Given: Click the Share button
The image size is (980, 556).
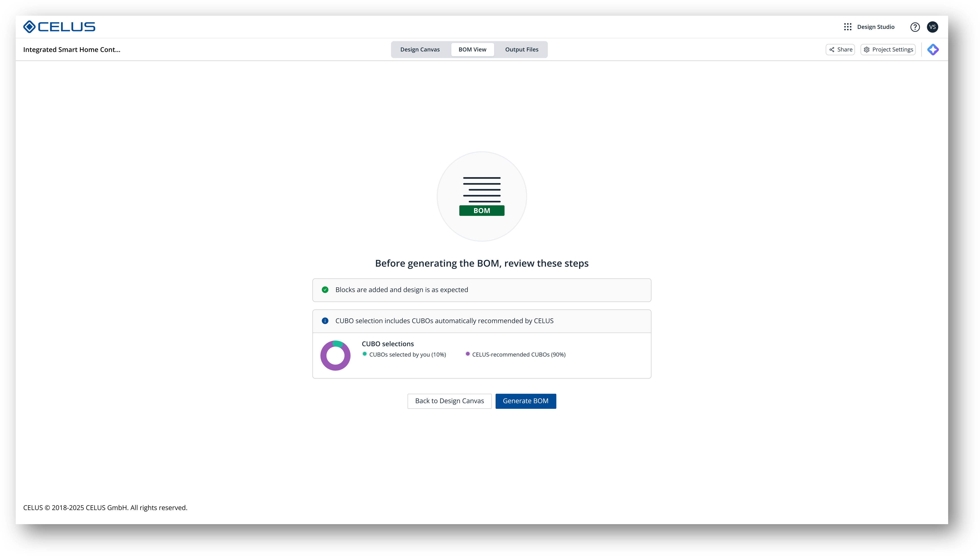Looking at the screenshot, I should tap(840, 50).
